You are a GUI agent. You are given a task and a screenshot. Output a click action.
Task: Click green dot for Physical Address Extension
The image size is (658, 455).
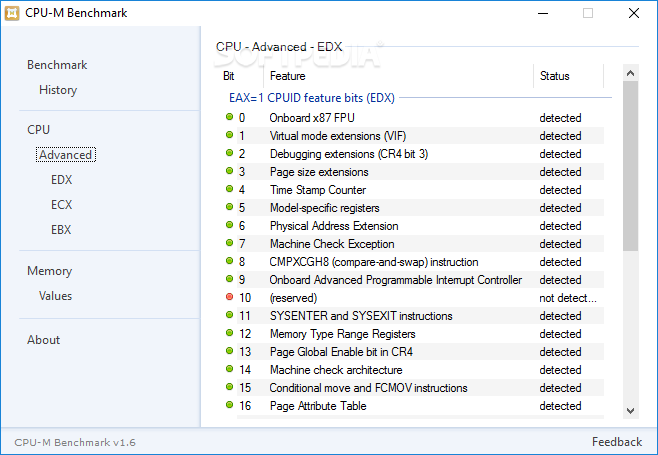click(x=230, y=225)
